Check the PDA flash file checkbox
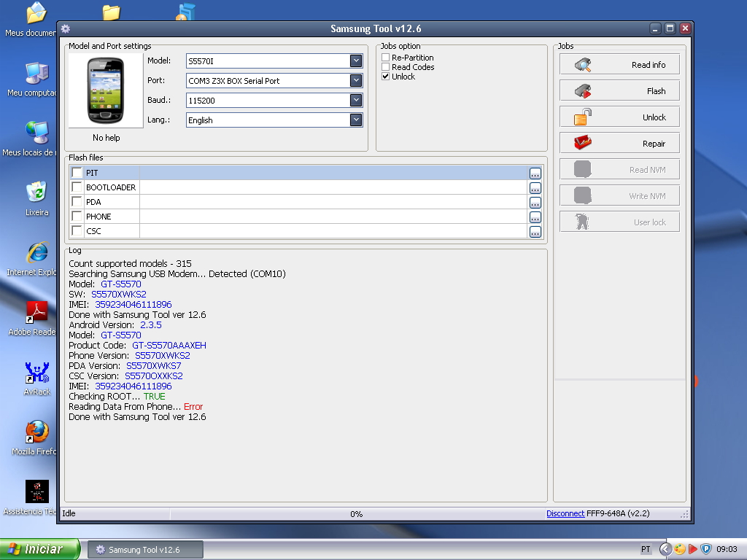 [x=76, y=201]
